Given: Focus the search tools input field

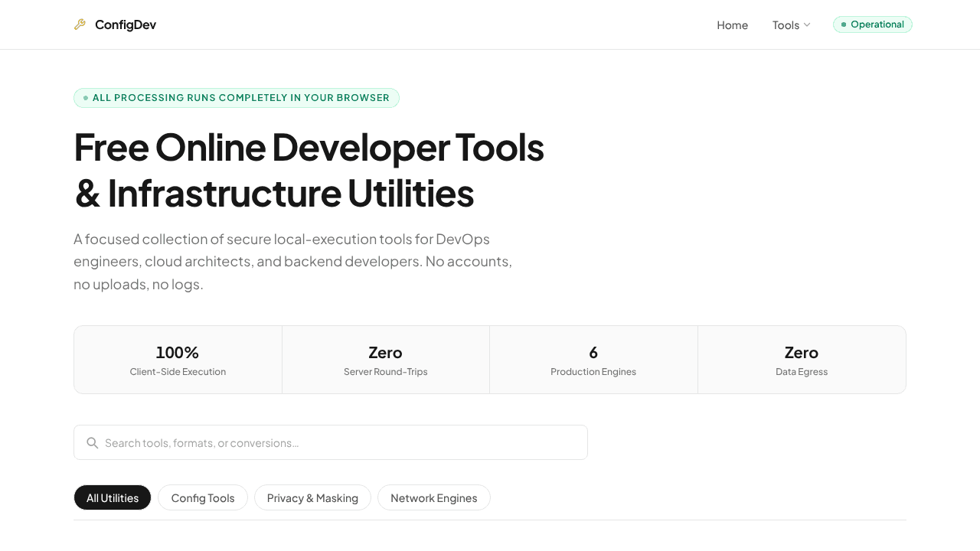Looking at the screenshot, I should 331,442.
